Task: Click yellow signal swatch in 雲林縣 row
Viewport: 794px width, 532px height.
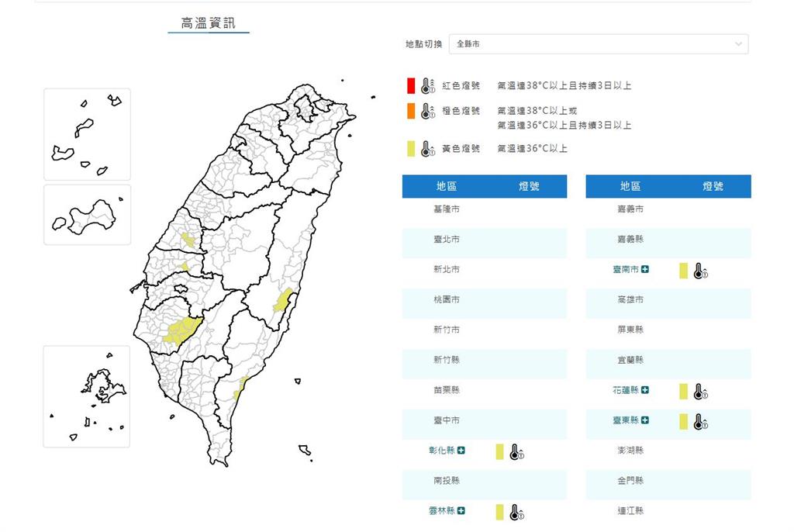Action: [500, 512]
